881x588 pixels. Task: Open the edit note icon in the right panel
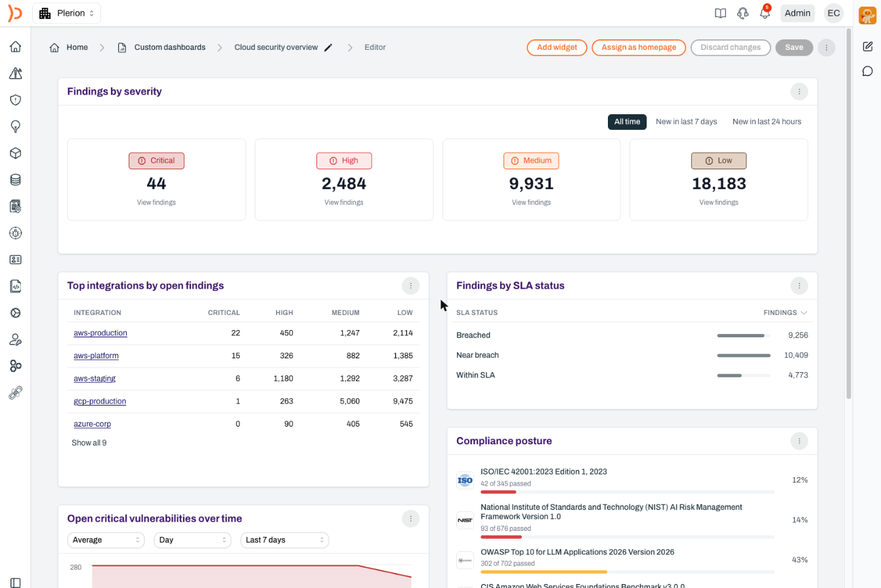click(x=867, y=46)
